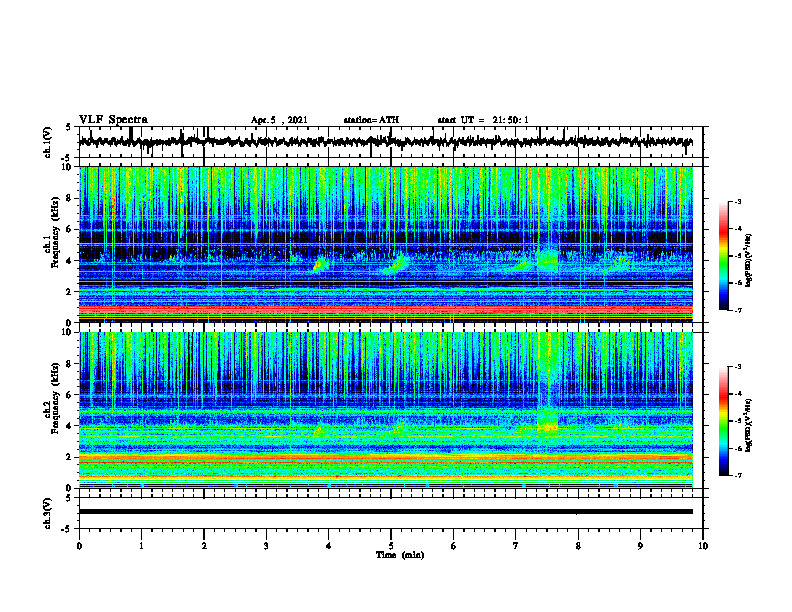Click the "ch.1(V)" waveform axis label
The width and height of the screenshot is (792, 612).
point(47,142)
